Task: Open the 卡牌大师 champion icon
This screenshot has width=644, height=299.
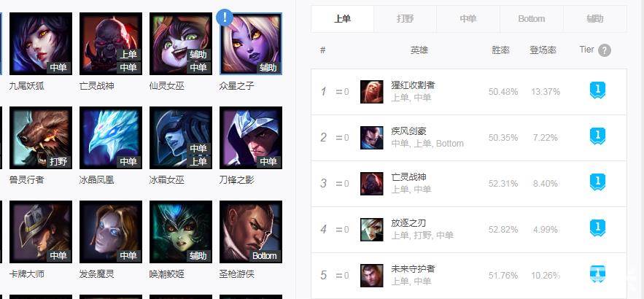Action: click(41, 232)
